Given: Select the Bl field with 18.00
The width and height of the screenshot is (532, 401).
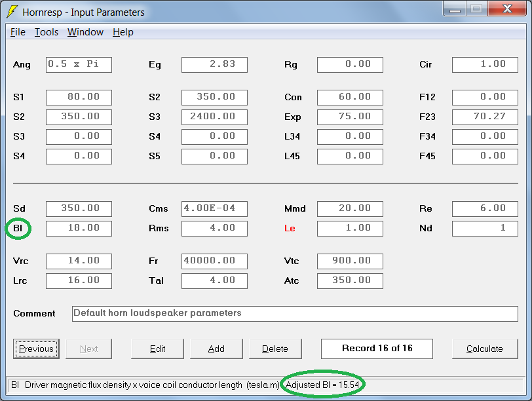Looking at the screenshot, I should [x=79, y=229].
